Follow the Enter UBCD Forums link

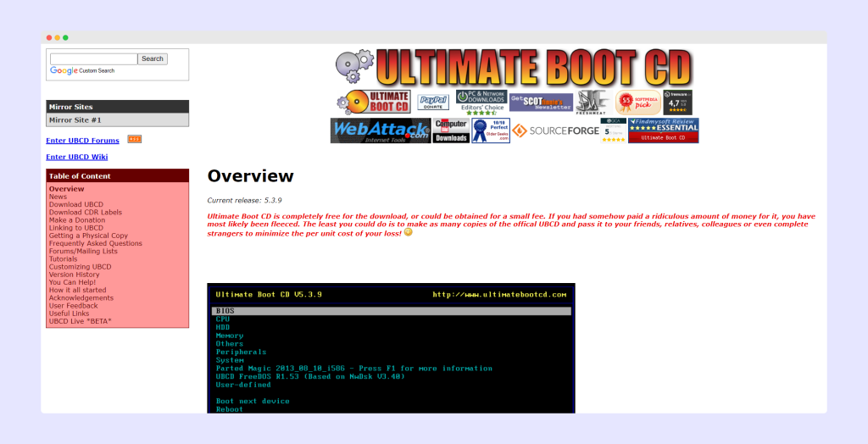click(x=82, y=141)
